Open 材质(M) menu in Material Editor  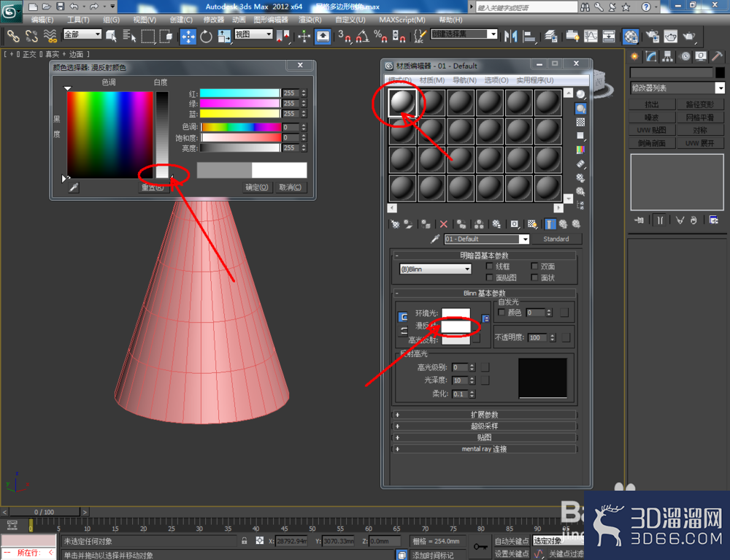coord(431,80)
